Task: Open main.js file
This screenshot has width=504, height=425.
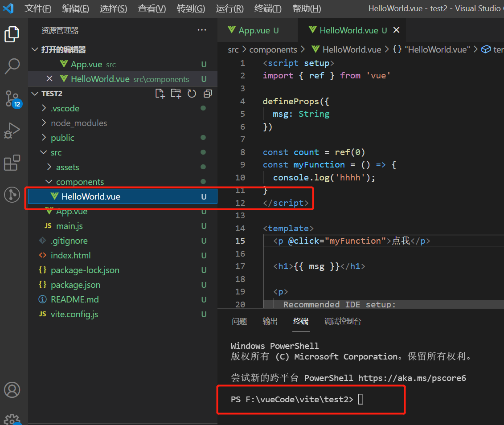Action: [123, 226]
